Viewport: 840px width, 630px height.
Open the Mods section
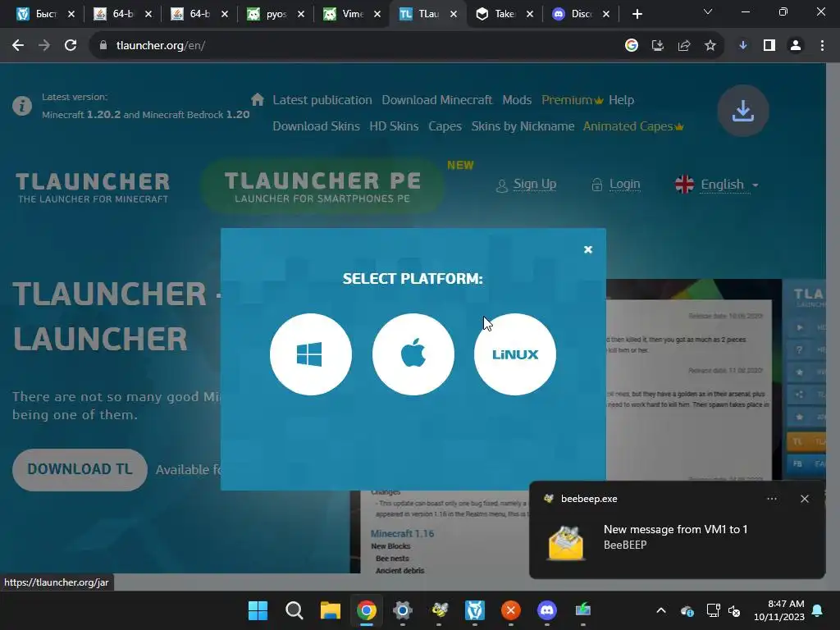pyautogui.click(x=517, y=100)
